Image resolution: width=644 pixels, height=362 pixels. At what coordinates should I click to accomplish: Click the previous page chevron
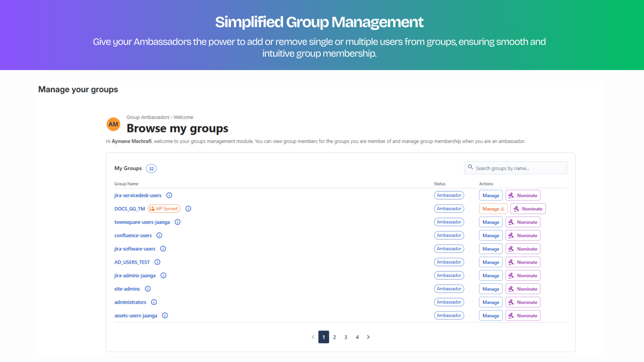(313, 337)
